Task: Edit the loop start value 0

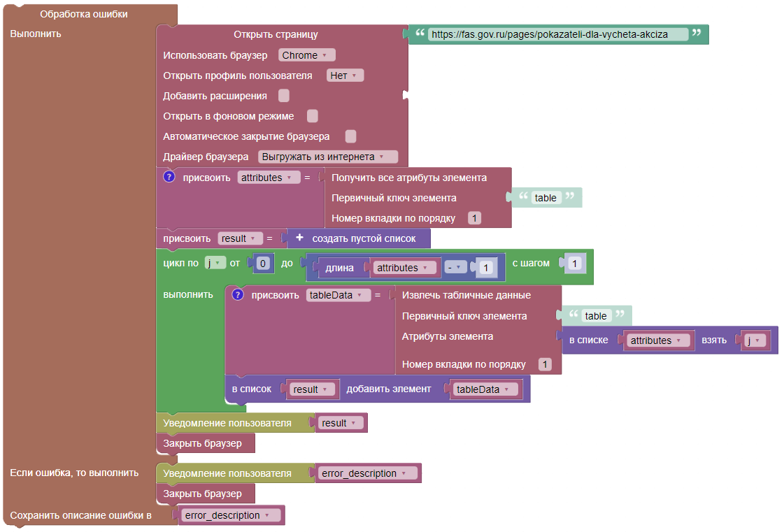Action: point(263,264)
